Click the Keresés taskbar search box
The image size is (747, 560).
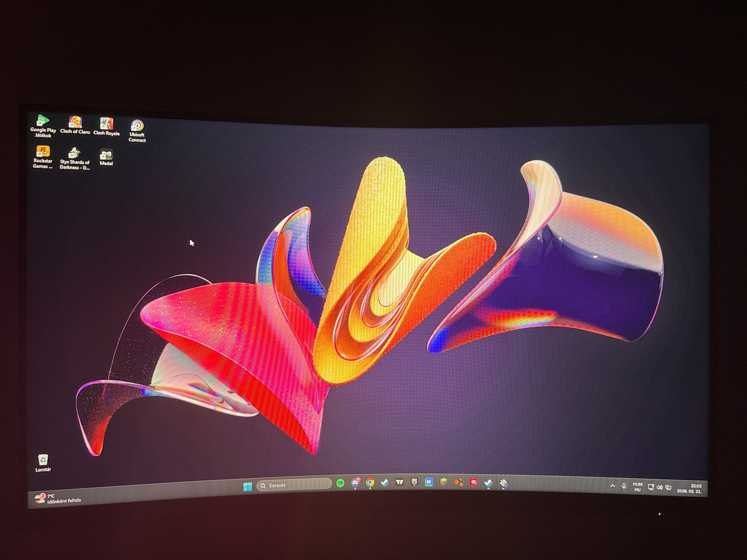[x=294, y=485]
